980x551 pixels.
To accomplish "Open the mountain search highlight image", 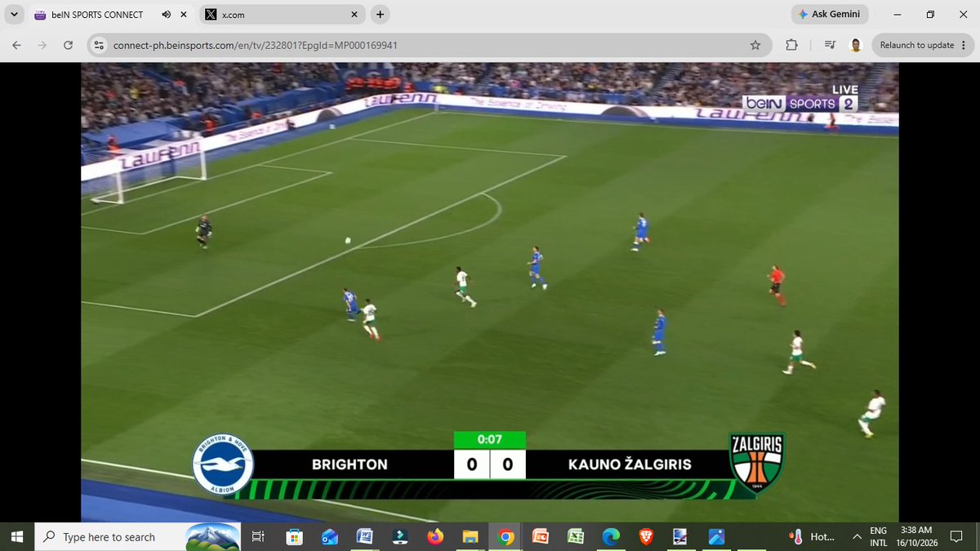I will (x=212, y=537).
